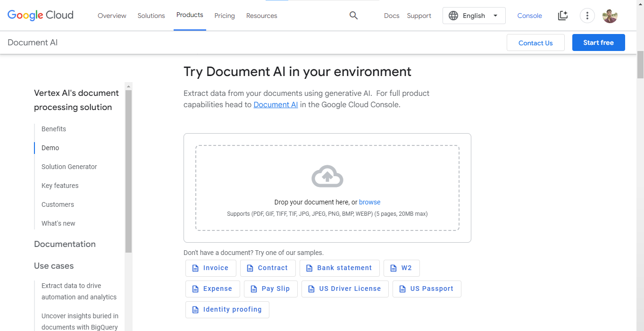Load the Bank statement sample

pos(339,268)
